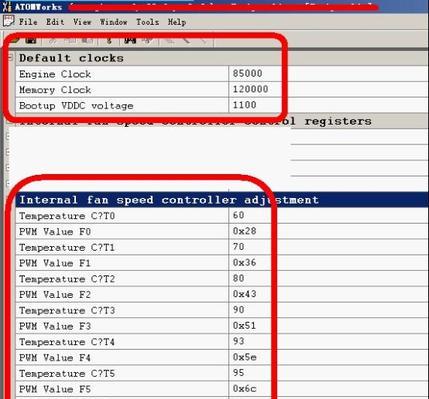Click the PWM Value F5 value 0x6c
This screenshot has width=429, height=399.
(x=245, y=389)
